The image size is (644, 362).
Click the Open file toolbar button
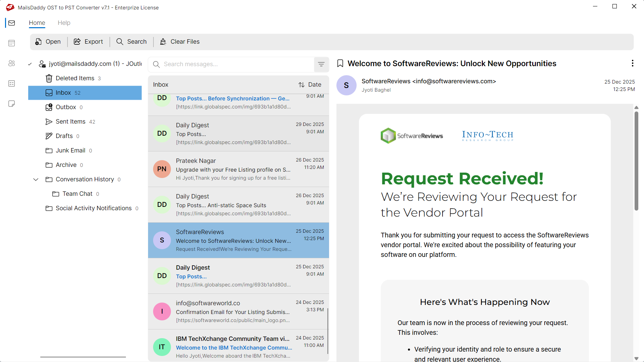pos(48,42)
